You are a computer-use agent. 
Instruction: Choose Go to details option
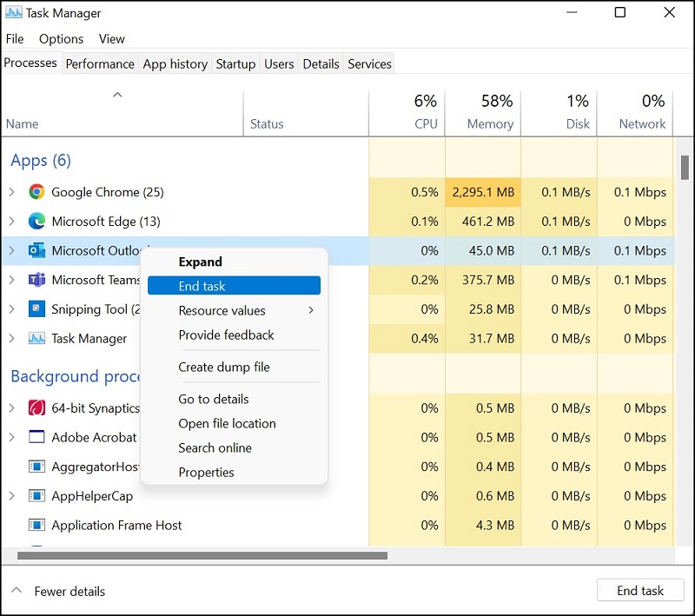click(x=234, y=399)
